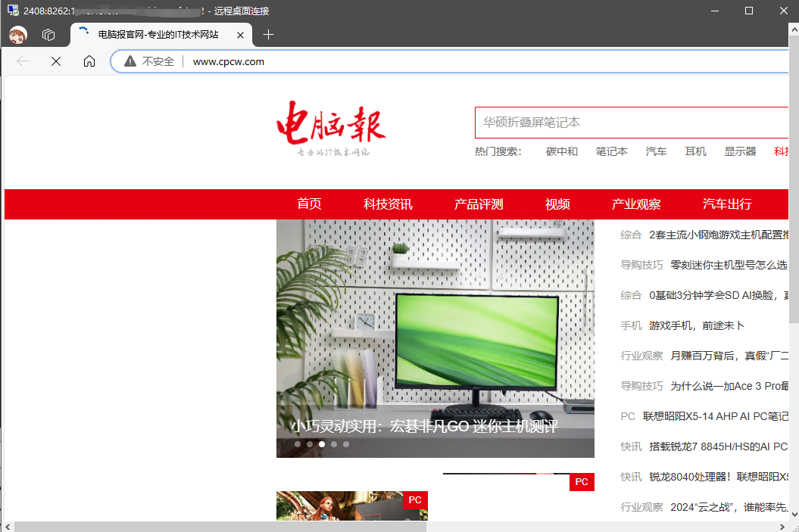This screenshot has height=532, width=799.
Task: Go to the 产品评测 navigation item
Action: pos(479,204)
